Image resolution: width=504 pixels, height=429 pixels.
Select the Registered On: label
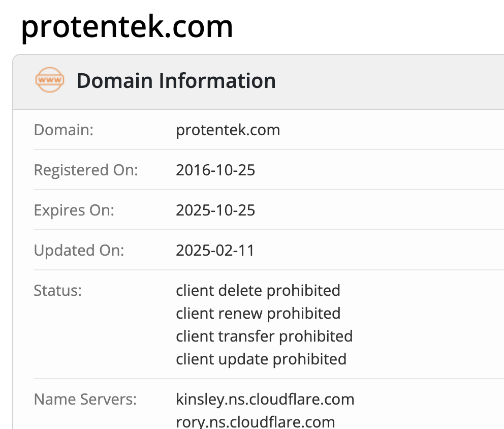point(85,170)
